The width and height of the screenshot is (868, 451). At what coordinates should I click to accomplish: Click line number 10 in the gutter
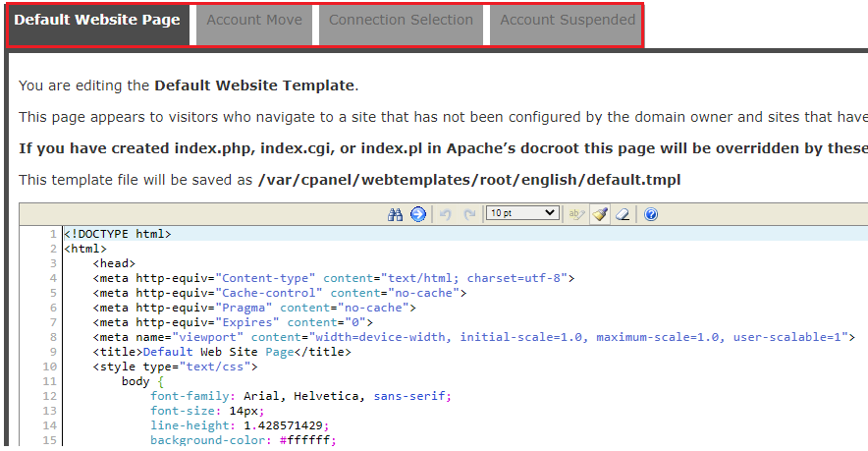pyautogui.click(x=50, y=366)
